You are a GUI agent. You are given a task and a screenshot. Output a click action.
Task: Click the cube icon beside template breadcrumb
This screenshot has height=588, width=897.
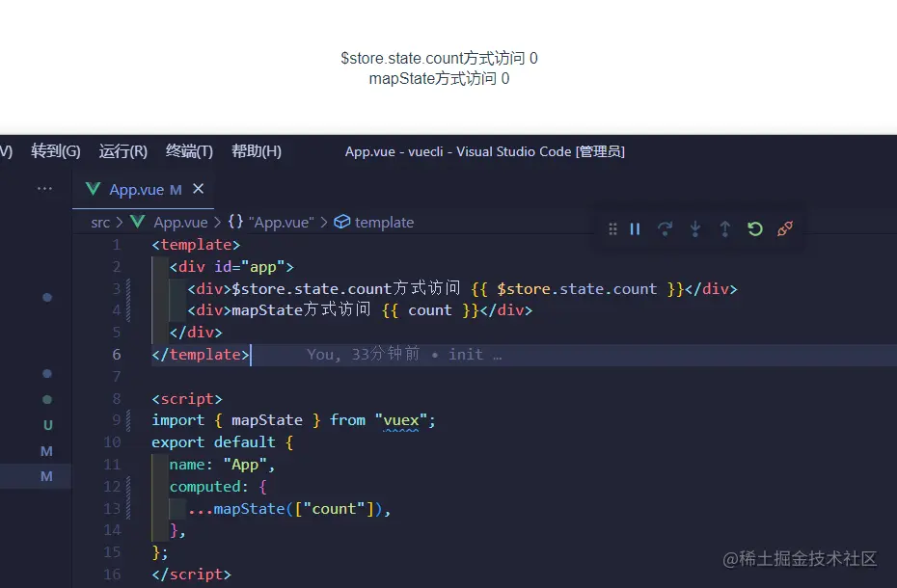tap(341, 222)
